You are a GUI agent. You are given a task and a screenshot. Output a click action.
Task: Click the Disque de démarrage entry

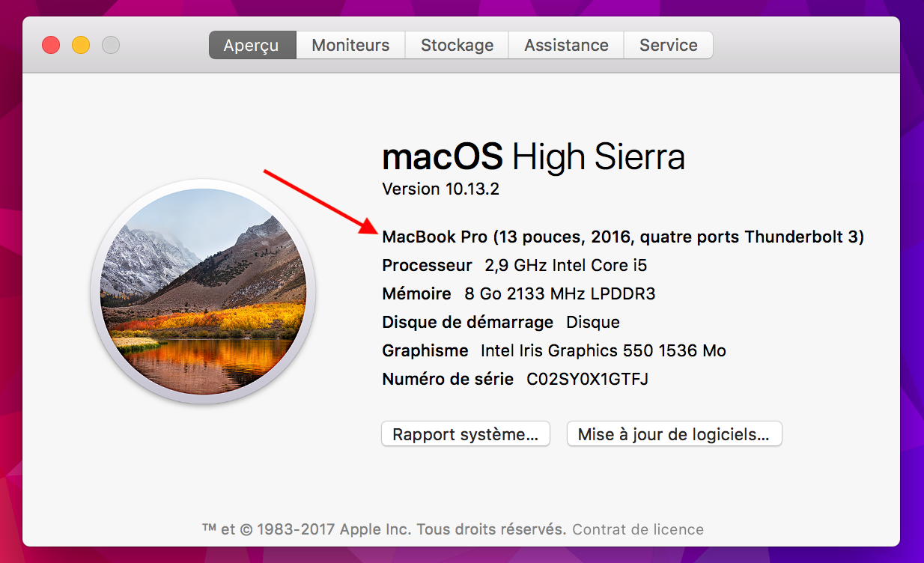[x=501, y=322]
